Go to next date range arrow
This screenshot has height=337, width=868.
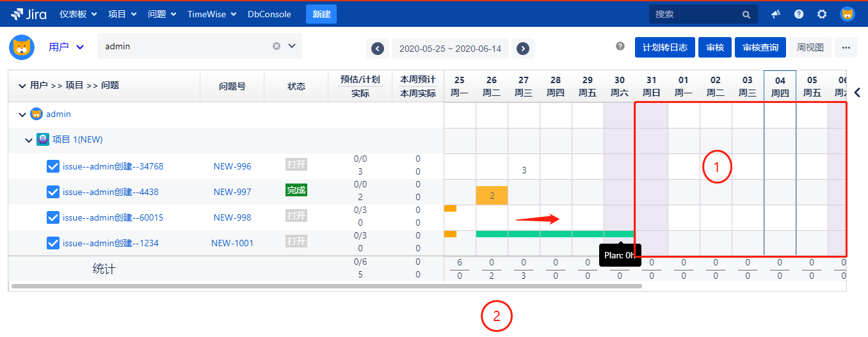click(x=523, y=48)
